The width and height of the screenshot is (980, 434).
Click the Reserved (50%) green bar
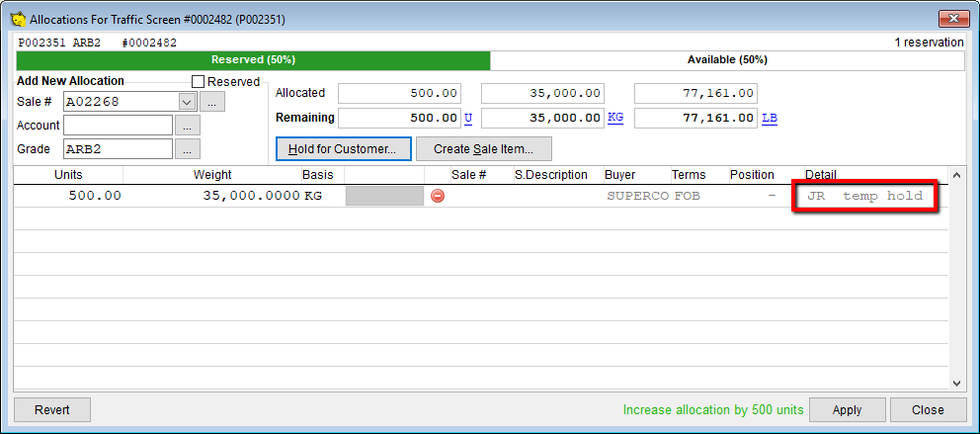[253, 60]
